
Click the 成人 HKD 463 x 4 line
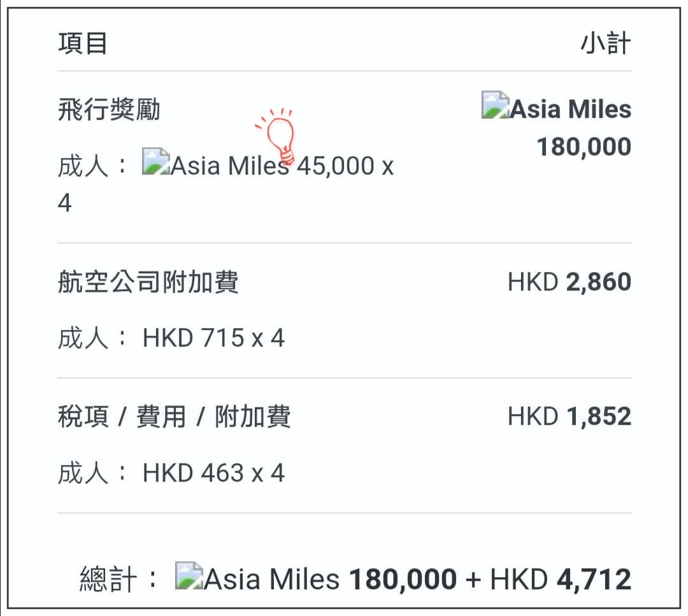click(171, 473)
